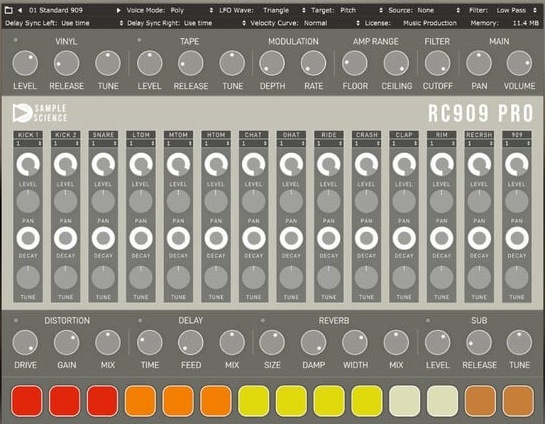Click the Main Volume knob

pyautogui.click(x=519, y=63)
